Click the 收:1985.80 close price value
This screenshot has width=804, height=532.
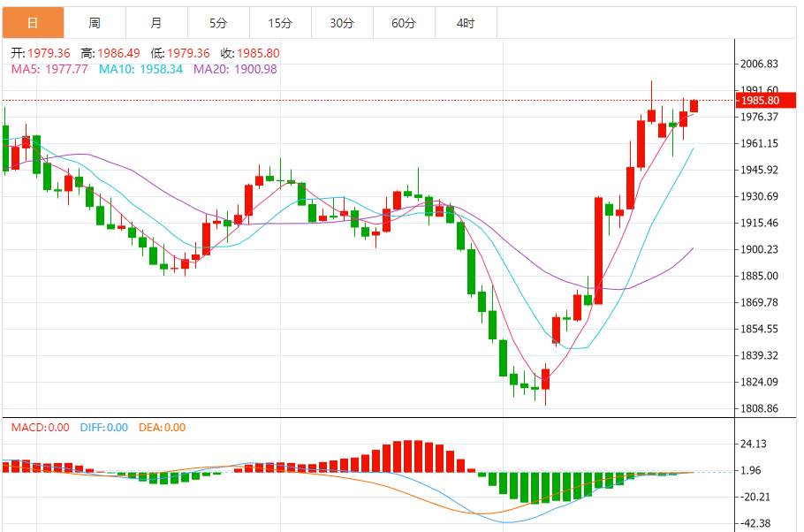250,53
